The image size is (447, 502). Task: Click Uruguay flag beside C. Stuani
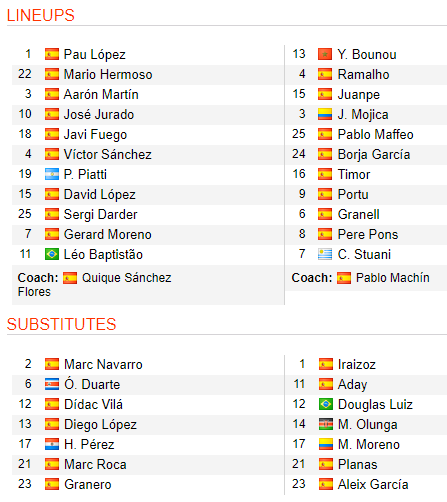325,254
